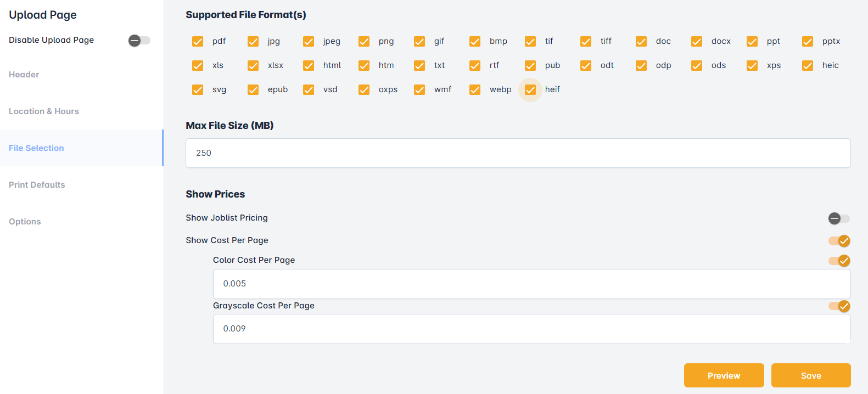The image size is (868, 394).
Task: Uncheck the heif format checkbox
Action: click(x=530, y=90)
